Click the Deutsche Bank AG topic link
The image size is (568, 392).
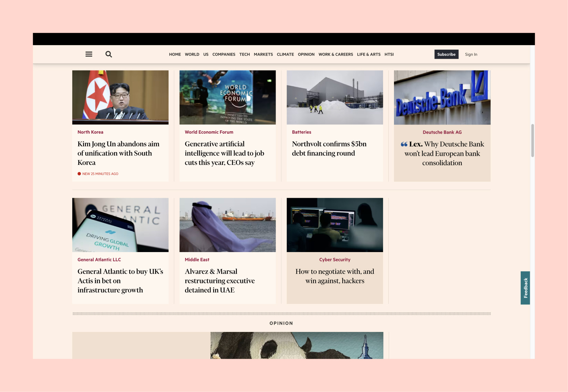coord(442,132)
